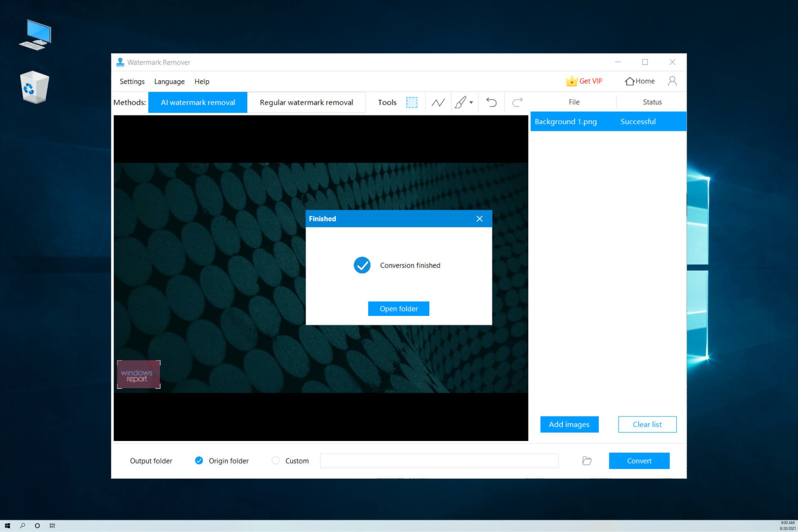798x532 pixels.
Task: Close the Watermark Remover window
Action: coord(672,62)
